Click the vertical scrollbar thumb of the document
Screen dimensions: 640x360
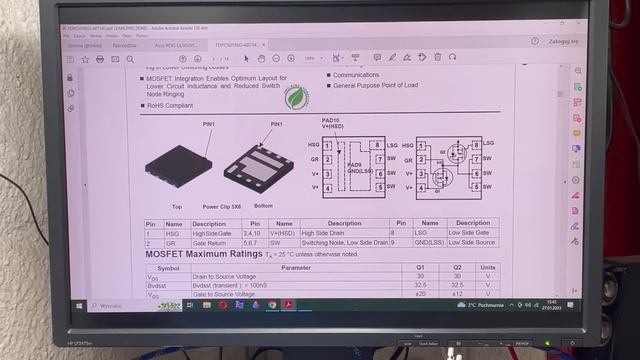point(560,94)
